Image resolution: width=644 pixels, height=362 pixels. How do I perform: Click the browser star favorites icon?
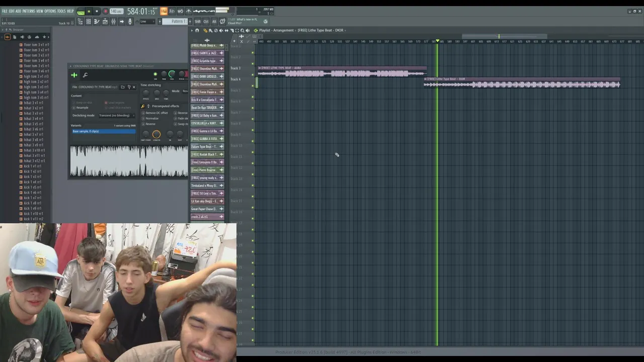pyautogui.click(x=44, y=37)
